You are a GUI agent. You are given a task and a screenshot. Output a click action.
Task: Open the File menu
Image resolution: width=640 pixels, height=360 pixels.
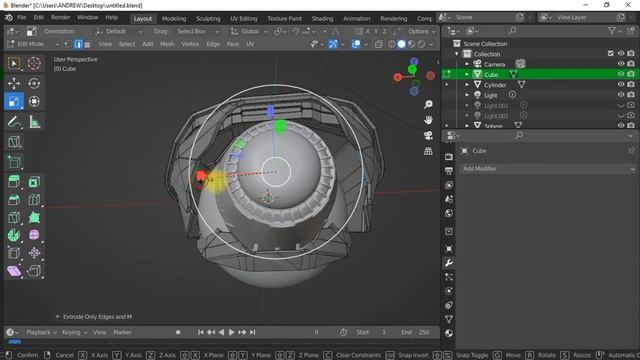[22, 18]
